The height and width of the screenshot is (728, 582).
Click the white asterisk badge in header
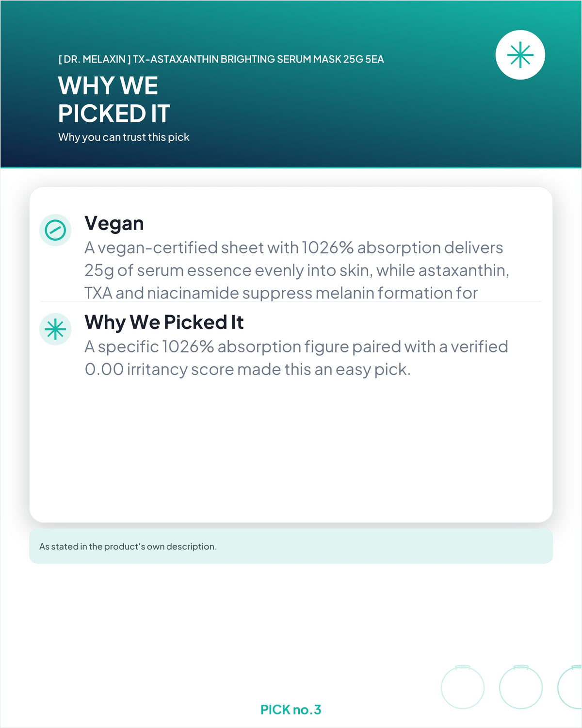520,55
